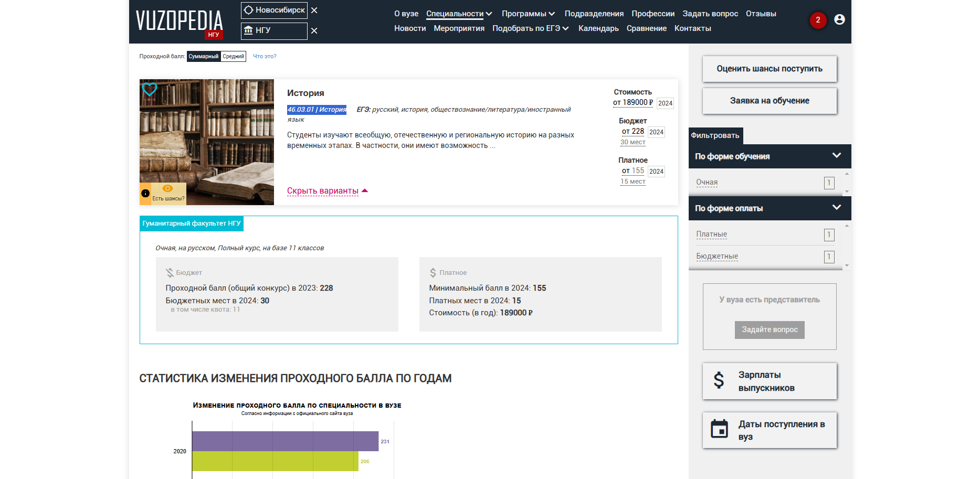Image resolution: width=980 pixels, height=479 pixels.
Task: Open the 2024 year selector next to Бюджет
Action: [657, 132]
